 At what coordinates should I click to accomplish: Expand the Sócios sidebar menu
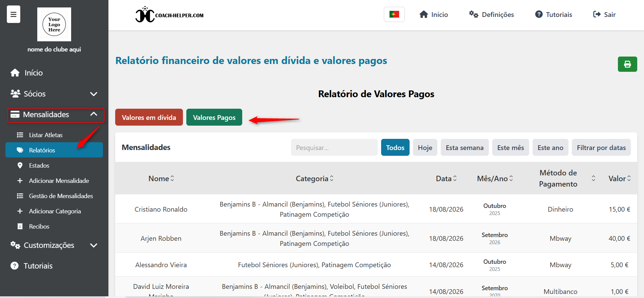tap(54, 94)
